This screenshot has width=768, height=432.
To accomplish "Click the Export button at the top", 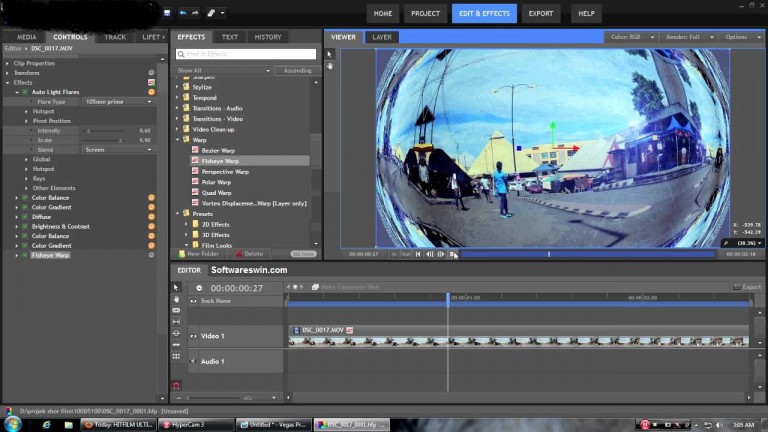I will 541,14.
